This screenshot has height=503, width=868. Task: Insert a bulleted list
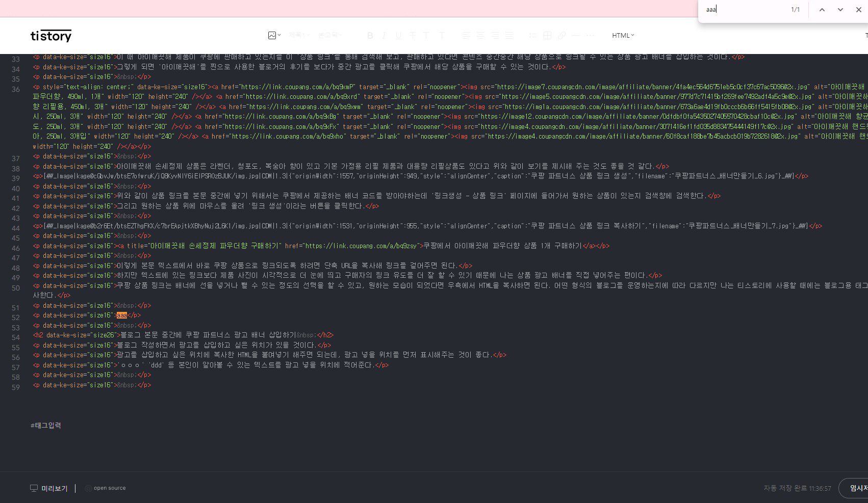(533, 35)
